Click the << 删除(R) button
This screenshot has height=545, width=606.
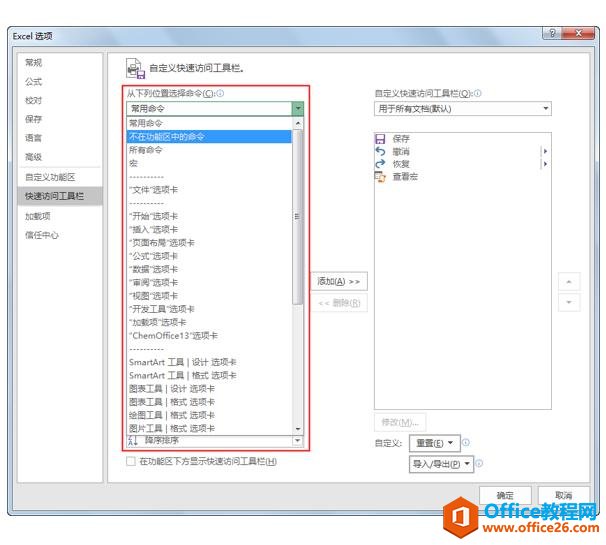pyautogui.click(x=339, y=303)
